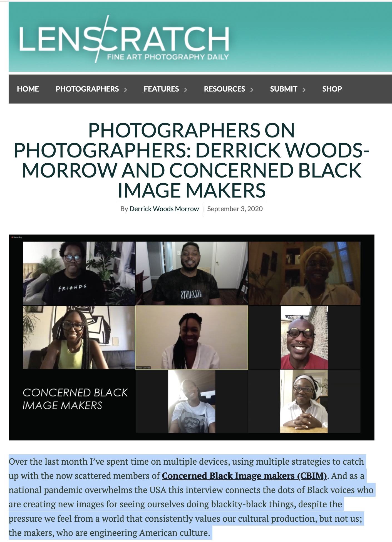Click the video tile with woman in yellow top
This screenshot has width=392, height=542.
[x=79, y=337]
